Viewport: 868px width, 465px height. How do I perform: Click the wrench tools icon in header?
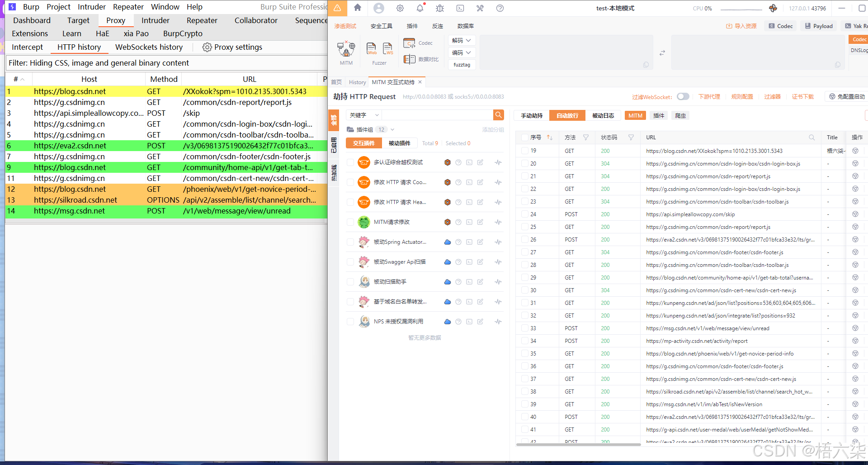480,8
